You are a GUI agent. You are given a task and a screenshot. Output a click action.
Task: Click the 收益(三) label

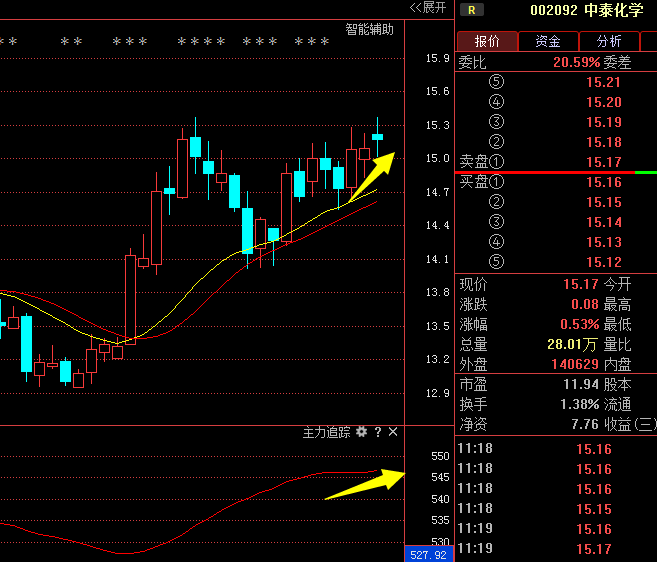click(630, 425)
